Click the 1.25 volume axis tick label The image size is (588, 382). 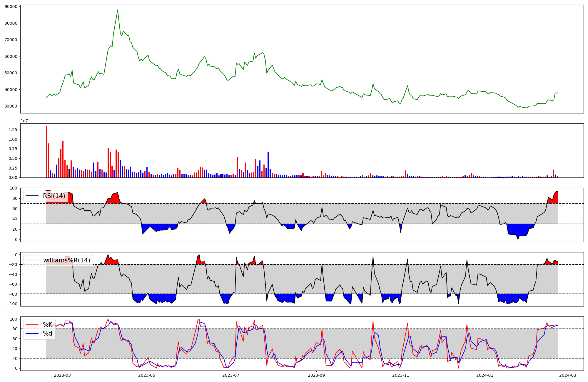[x=13, y=130]
